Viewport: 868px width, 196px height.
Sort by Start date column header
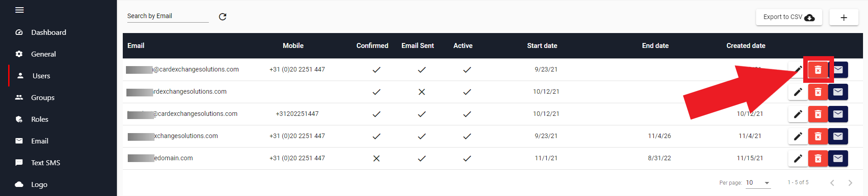[x=542, y=46]
